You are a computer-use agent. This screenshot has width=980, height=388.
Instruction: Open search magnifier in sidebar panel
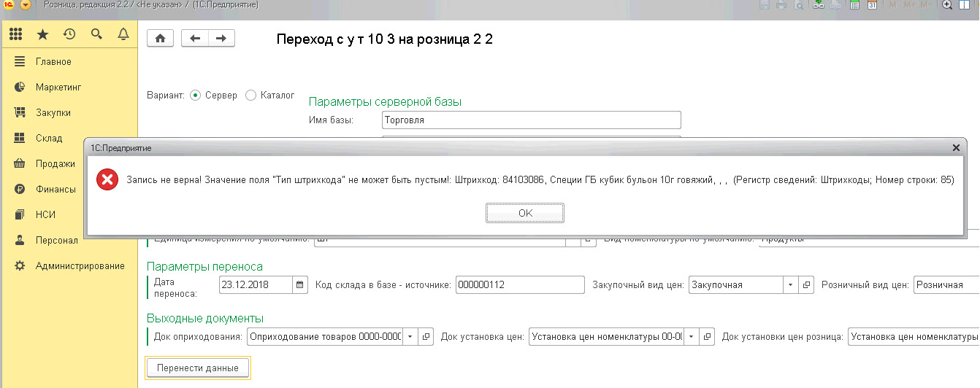[x=96, y=34]
